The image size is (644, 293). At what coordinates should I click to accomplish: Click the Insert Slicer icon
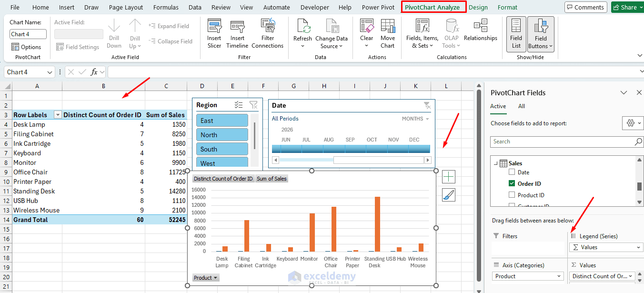click(214, 26)
